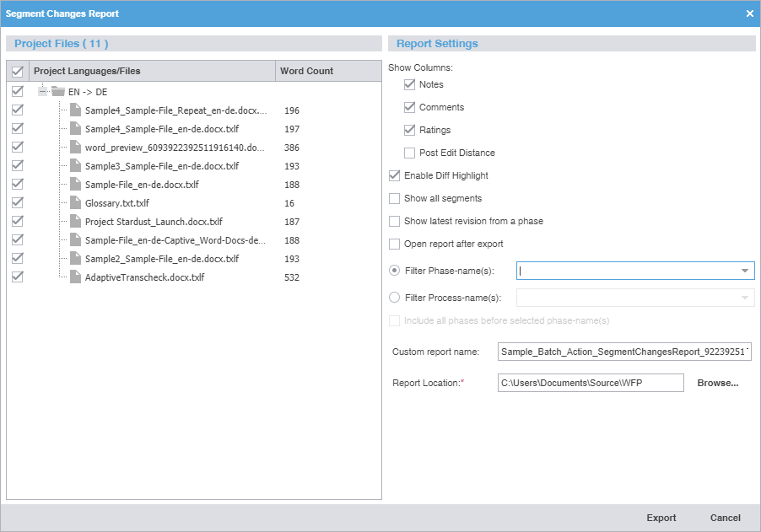Select the Filter Process-name(s) radio button
Viewport: 761px width, 532px height.
pos(394,297)
